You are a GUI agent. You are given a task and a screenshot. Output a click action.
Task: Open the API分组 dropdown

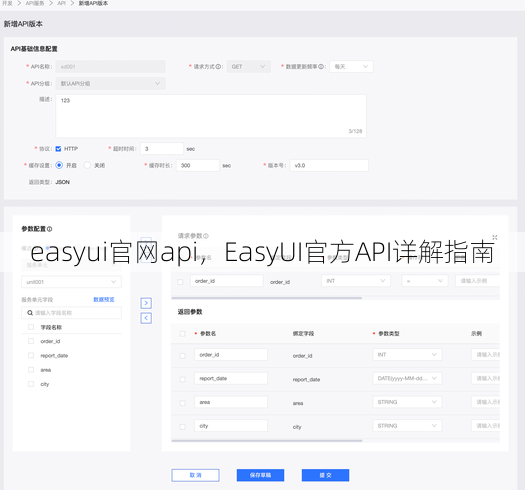[110, 83]
